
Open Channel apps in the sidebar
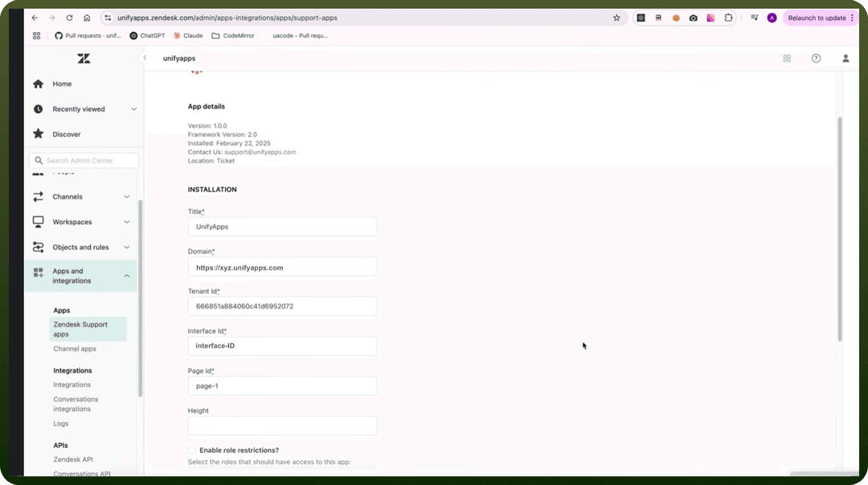click(75, 349)
